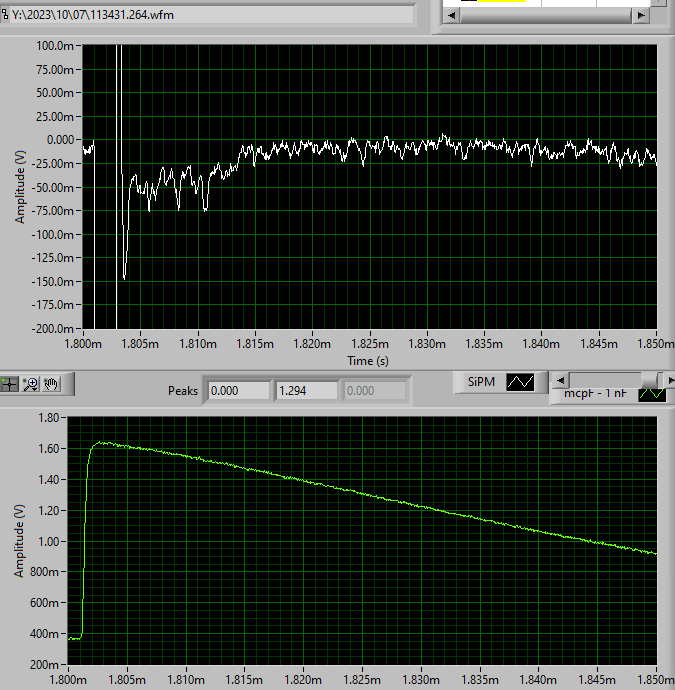
Task: Click the mcpF - 1 nF legend label
Action: (595, 393)
